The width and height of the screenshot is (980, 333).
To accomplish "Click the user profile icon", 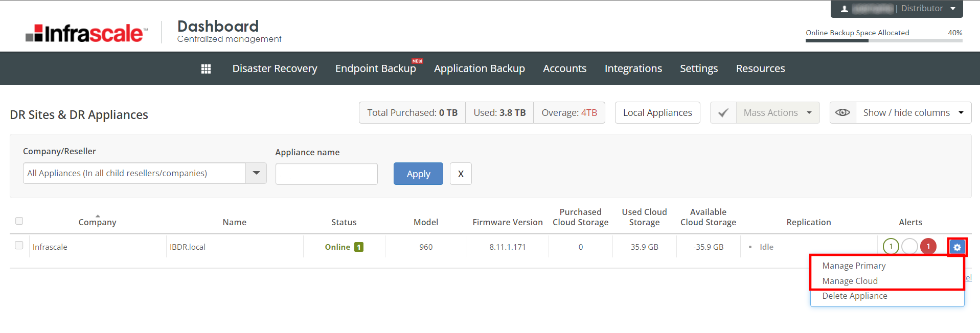I will 845,9.
